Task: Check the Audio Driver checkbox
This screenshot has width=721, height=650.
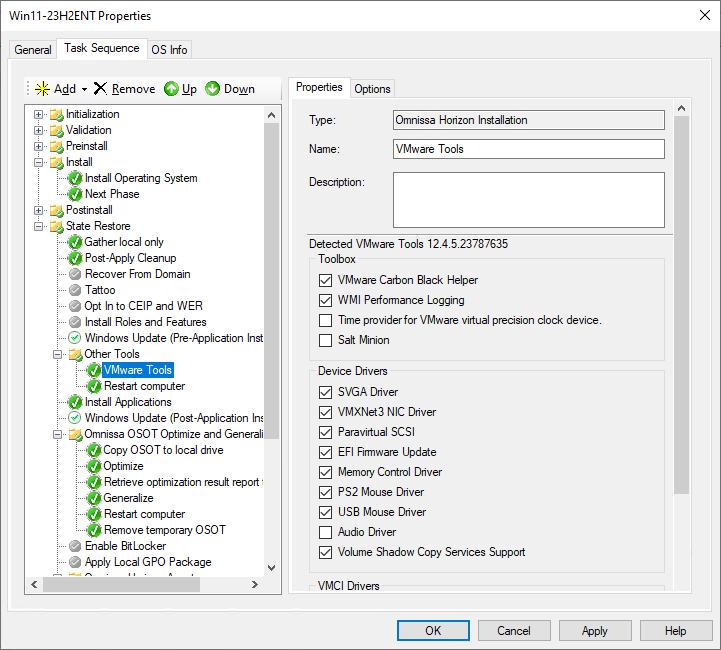Action: 325,532
